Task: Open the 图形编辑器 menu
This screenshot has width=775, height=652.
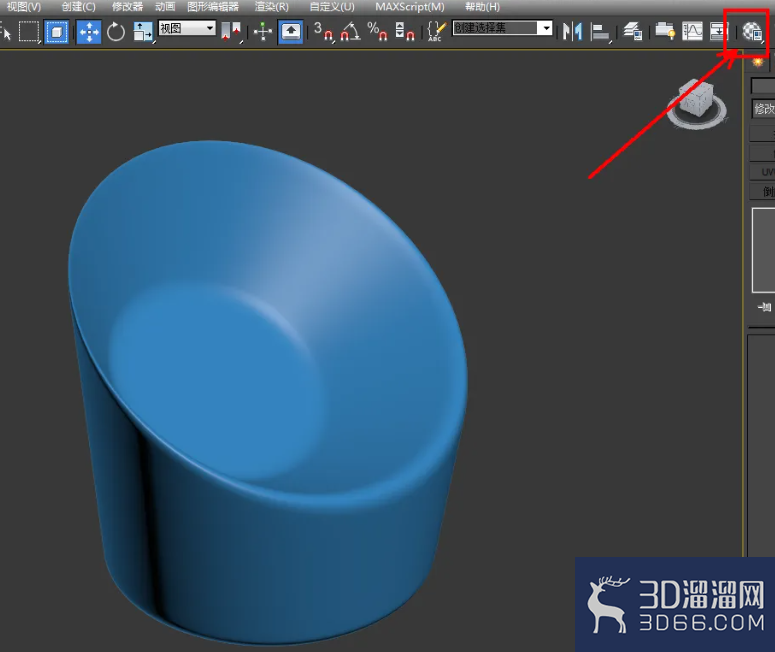Action: point(213,7)
